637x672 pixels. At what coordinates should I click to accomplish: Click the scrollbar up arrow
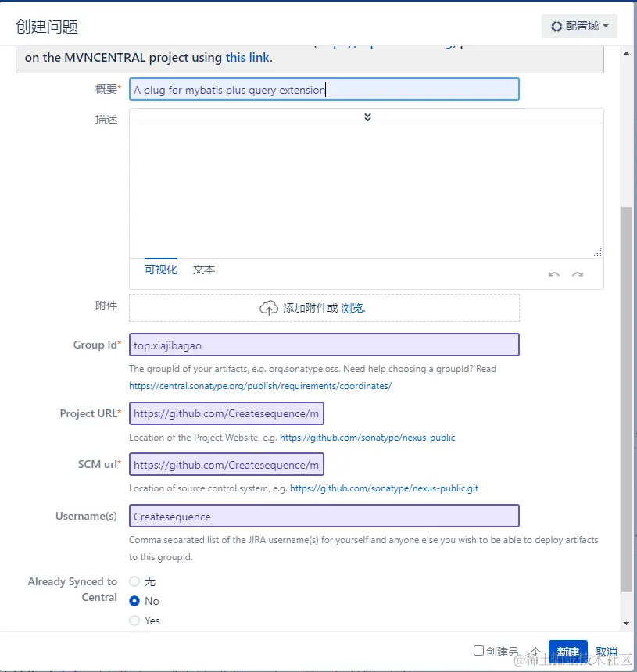click(626, 54)
